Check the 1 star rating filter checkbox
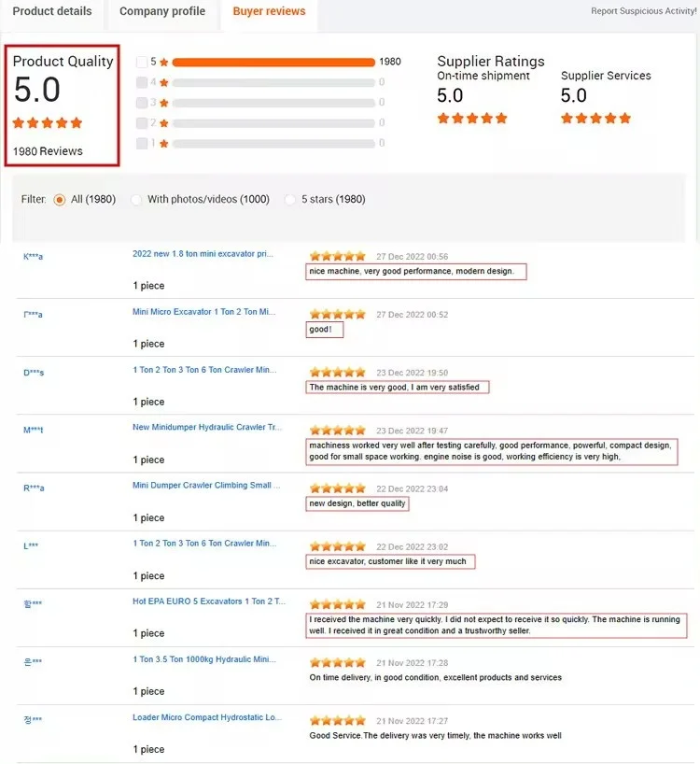 (142, 144)
